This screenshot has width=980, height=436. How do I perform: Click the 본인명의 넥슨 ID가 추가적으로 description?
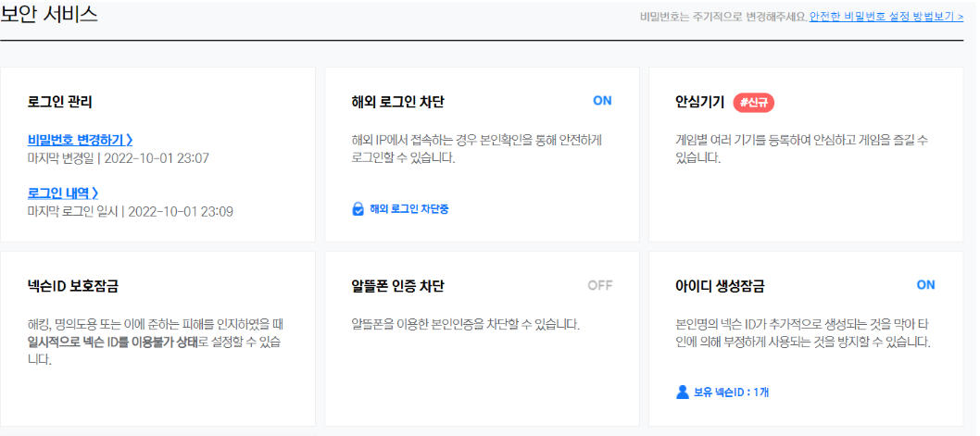[804, 333]
